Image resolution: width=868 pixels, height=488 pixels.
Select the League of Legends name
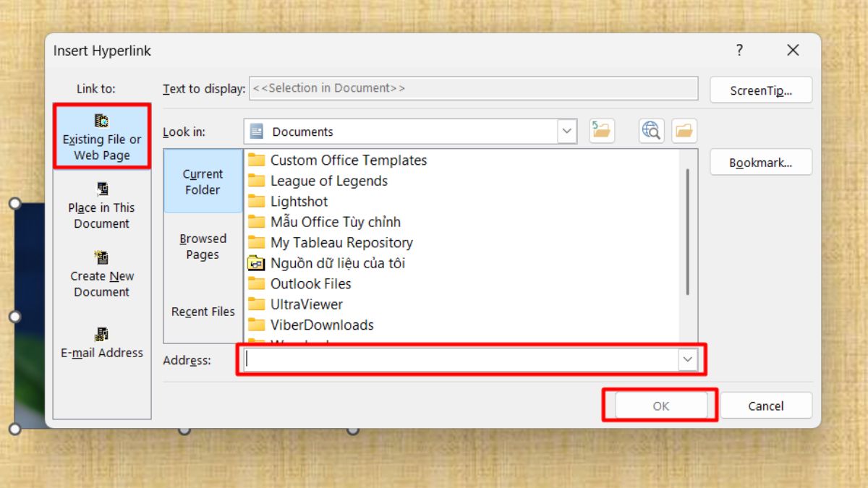point(329,181)
